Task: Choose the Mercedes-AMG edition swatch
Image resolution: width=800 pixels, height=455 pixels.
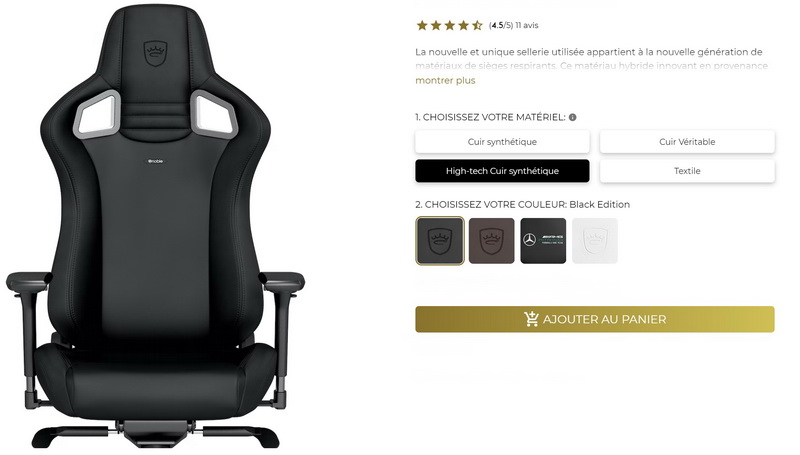Action: [543, 241]
